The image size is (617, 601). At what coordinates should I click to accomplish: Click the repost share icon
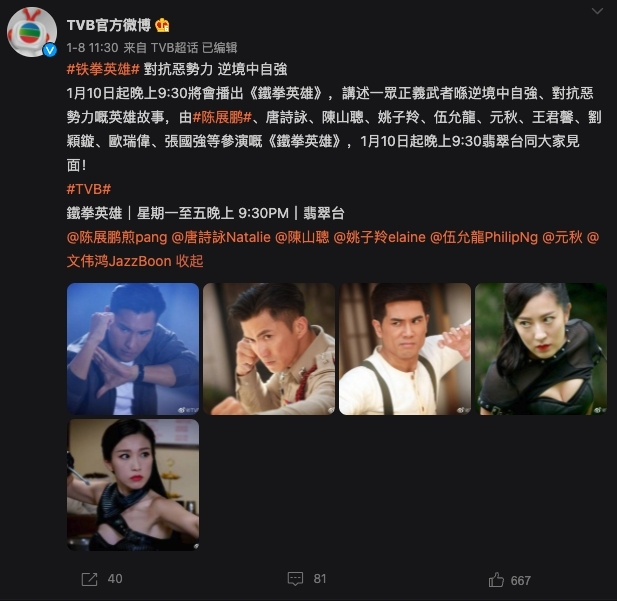pos(89,579)
